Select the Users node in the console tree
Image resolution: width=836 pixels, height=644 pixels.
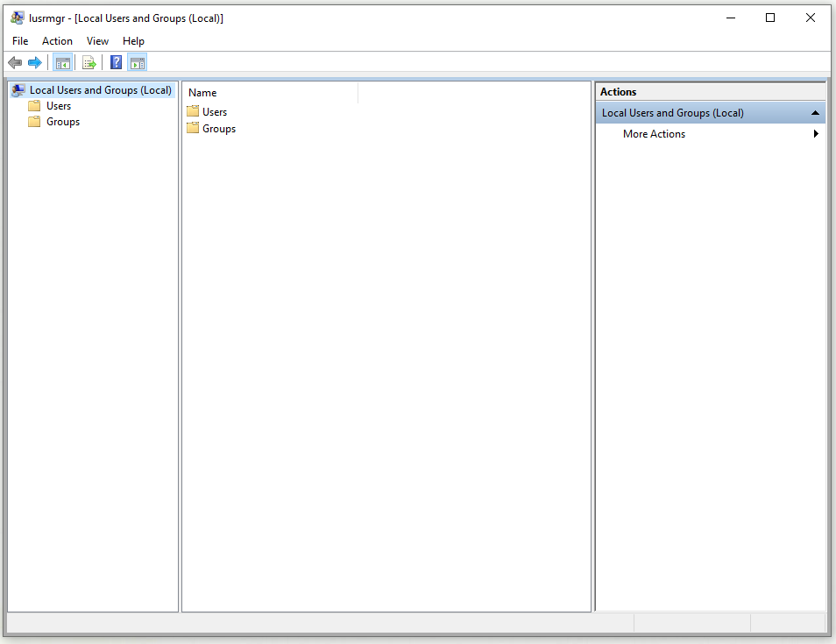pyautogui.click(x=59, y=106)
